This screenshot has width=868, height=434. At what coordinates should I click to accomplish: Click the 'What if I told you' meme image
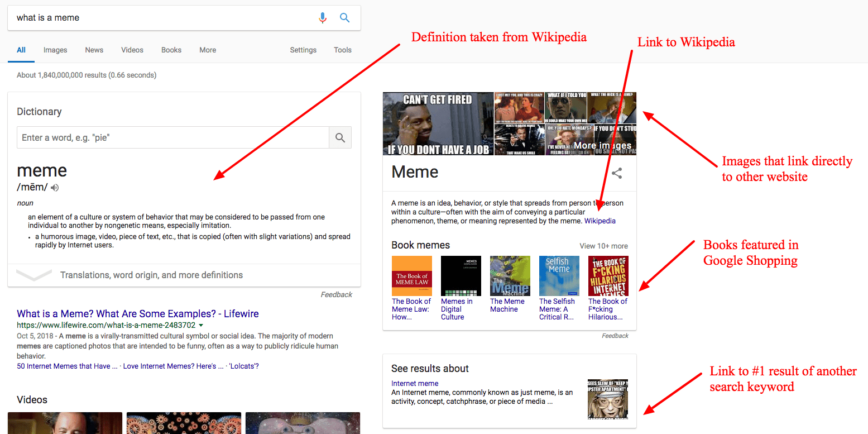(x=565, y=107)
